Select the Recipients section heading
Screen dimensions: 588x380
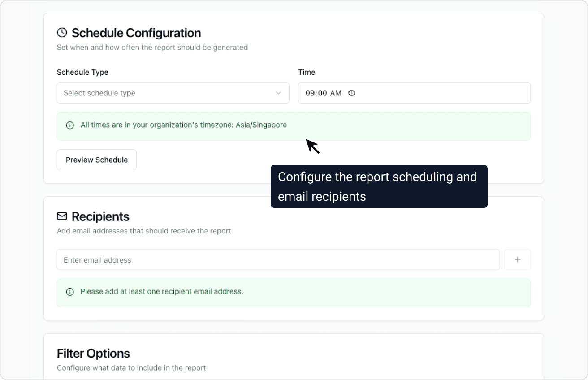pyautogui.click(x=99, y=216)
